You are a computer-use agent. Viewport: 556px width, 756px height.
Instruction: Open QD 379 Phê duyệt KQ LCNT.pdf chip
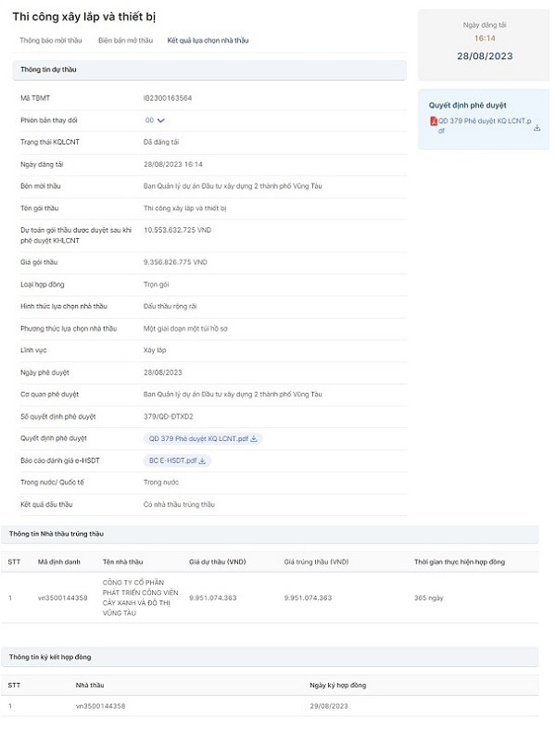click(x=198, y=438)
